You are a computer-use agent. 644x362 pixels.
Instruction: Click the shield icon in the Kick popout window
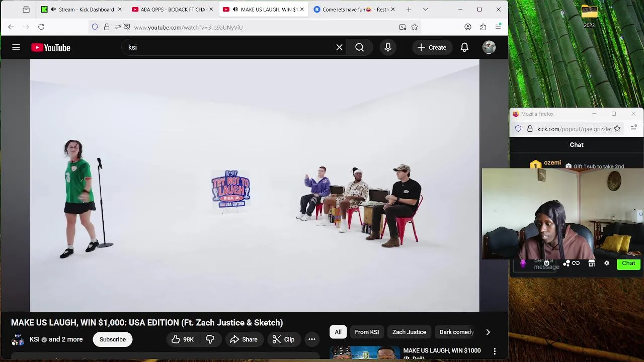click(518, 129)
